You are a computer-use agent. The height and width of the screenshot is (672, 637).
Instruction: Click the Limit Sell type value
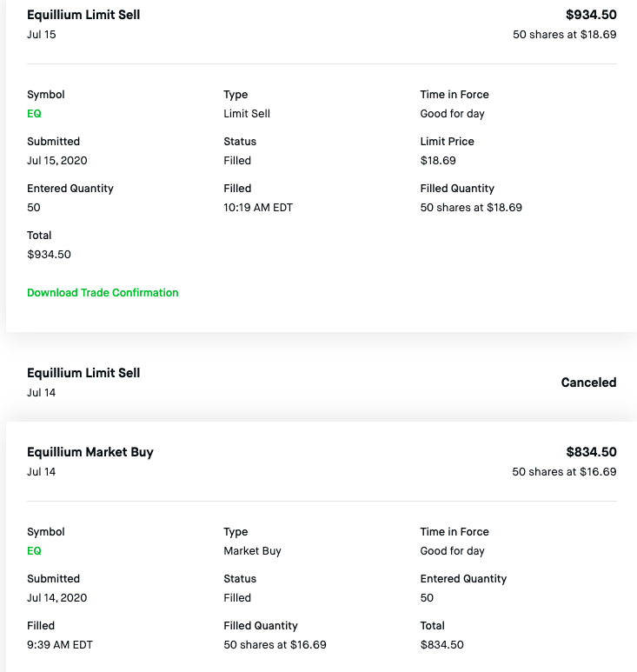tap(247, 114)
